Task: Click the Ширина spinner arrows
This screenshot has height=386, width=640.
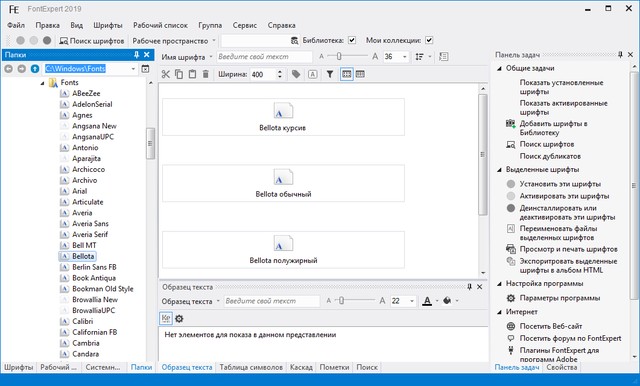Action: (x=280, y=74)
